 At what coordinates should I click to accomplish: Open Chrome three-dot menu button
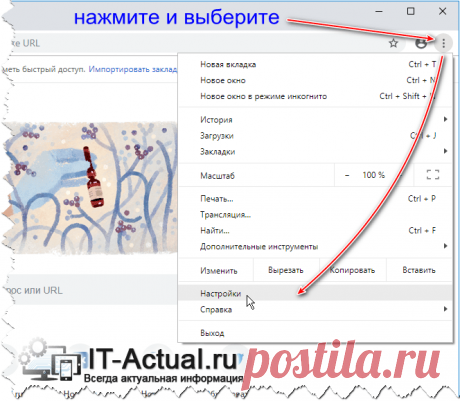(x=443, y=43)
